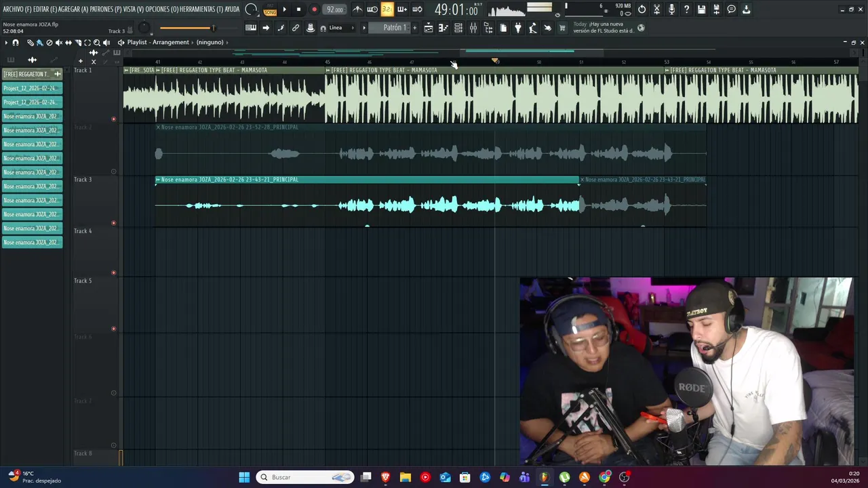The image size is (868, 488).
Task: Read the FL Studio new version news message
Action: pos(604,27)
